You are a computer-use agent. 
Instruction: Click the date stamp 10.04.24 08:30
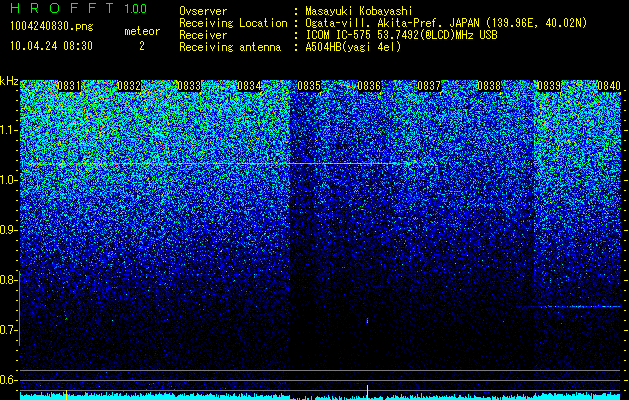[x=51, y=46]
